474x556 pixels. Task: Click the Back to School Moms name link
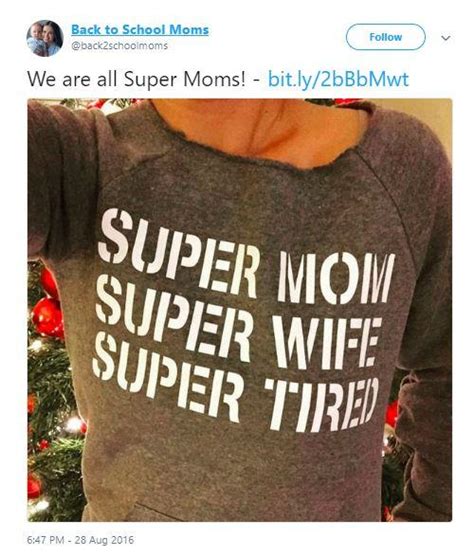tap(140, 30)
